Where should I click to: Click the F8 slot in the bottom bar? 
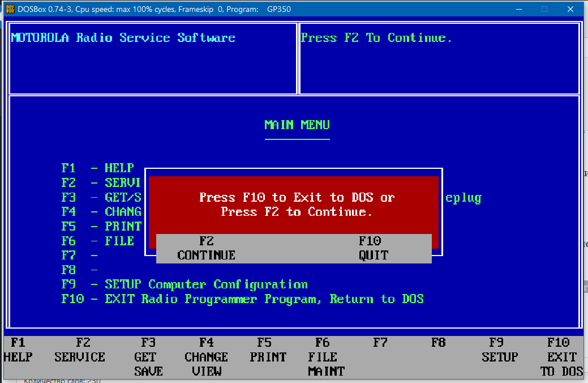439,343
